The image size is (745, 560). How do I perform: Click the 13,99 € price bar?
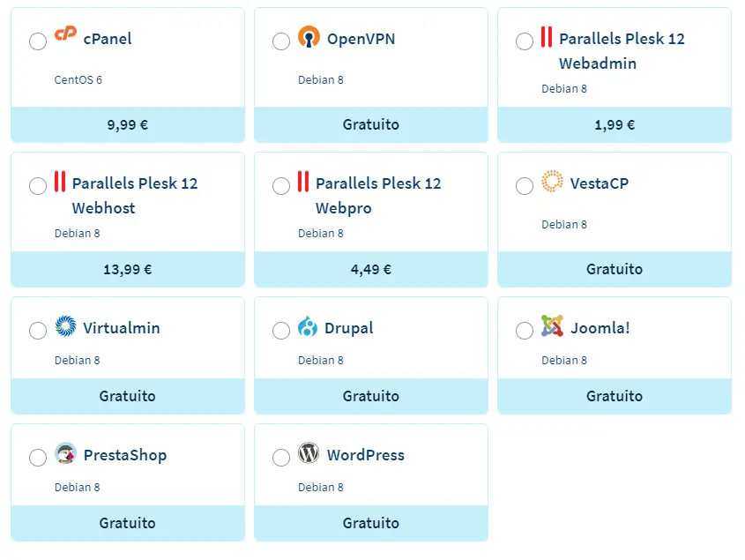(128, 269)
